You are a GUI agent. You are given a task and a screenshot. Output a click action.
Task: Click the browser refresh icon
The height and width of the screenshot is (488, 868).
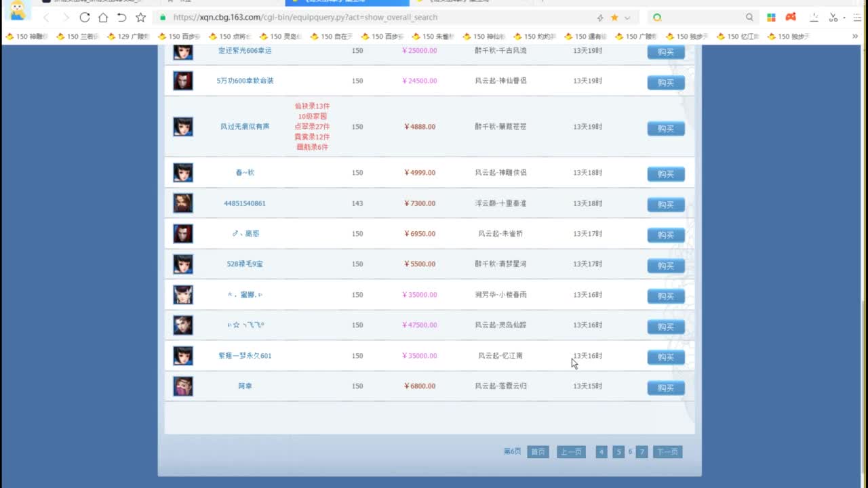click(85, 18)
